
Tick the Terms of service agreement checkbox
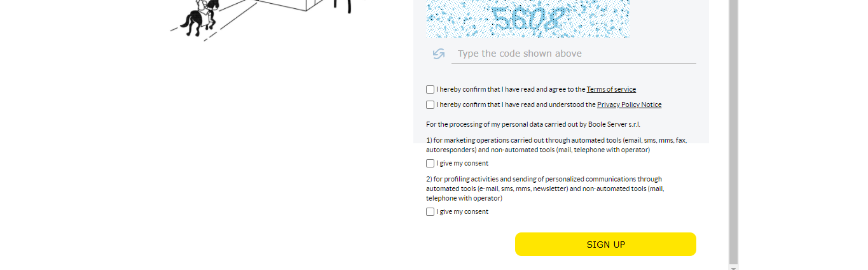[431, 90]
